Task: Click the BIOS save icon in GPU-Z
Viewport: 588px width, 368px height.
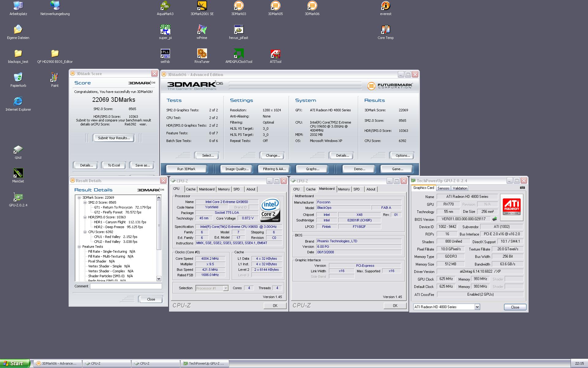Action: pyautogui.click(x=494, y=219)
